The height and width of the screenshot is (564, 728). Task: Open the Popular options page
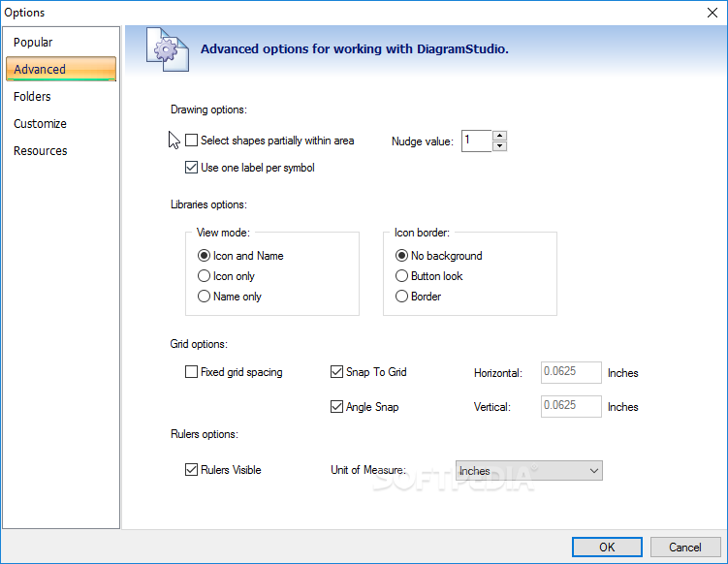33,43
